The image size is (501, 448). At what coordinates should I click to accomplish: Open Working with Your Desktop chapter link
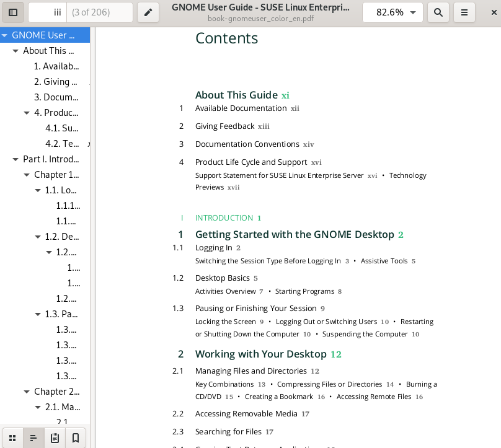pyautogui.click(x=260, y=354)
